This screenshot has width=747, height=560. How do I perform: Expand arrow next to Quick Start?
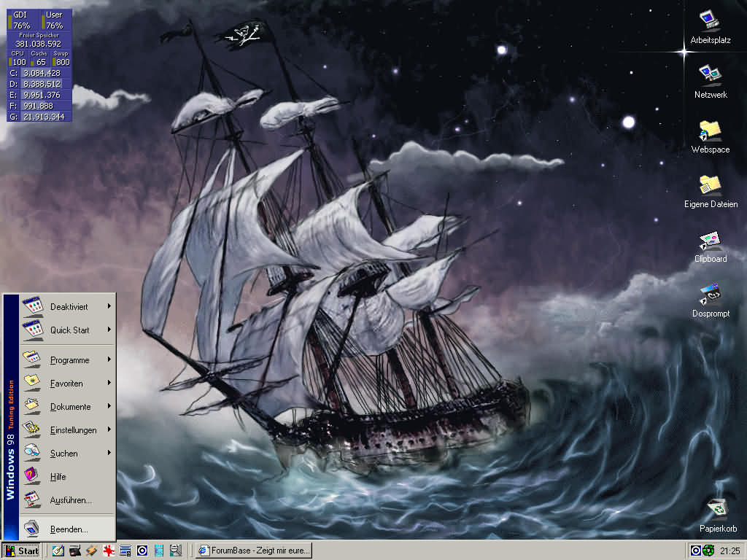click(109, 330)
